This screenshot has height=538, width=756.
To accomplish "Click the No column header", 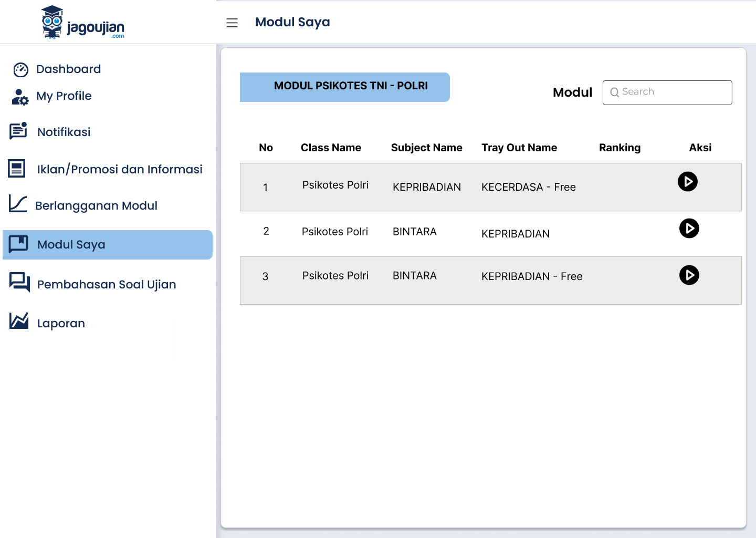I will pyautogui.click(x=266, y=148).
